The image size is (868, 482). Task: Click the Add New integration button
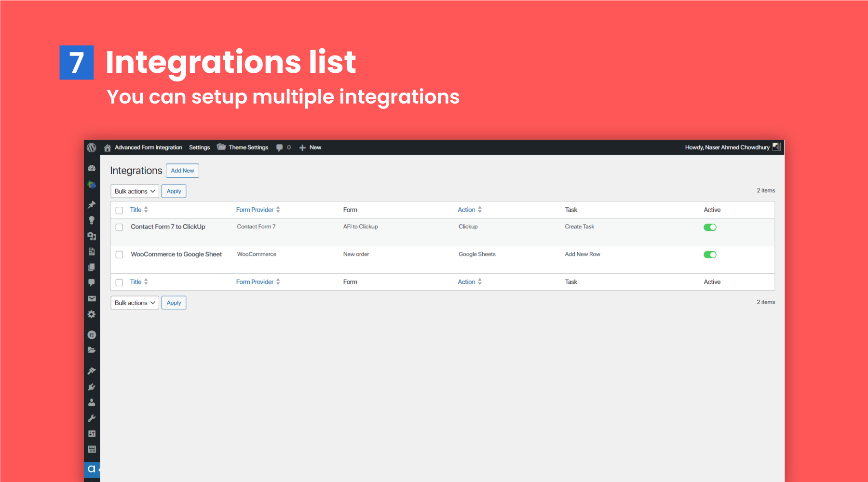(182, 171)
